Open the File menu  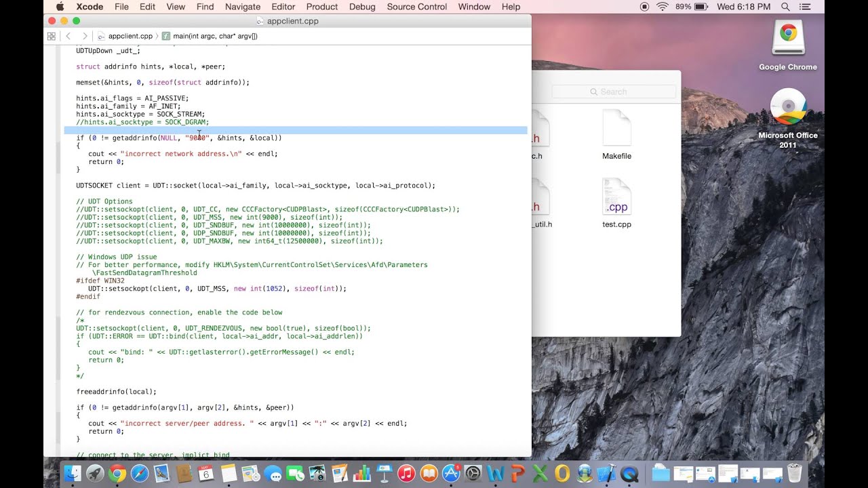[121, 7]
